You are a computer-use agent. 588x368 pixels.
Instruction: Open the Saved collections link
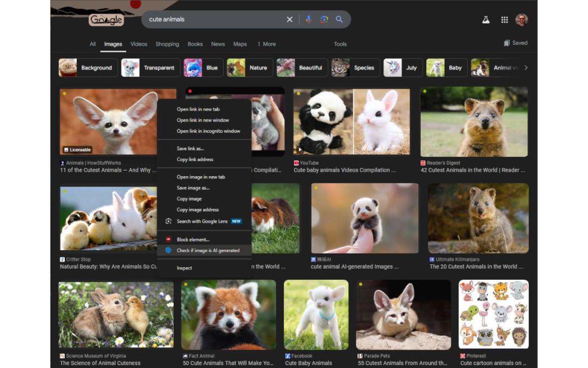pos(516,43)
